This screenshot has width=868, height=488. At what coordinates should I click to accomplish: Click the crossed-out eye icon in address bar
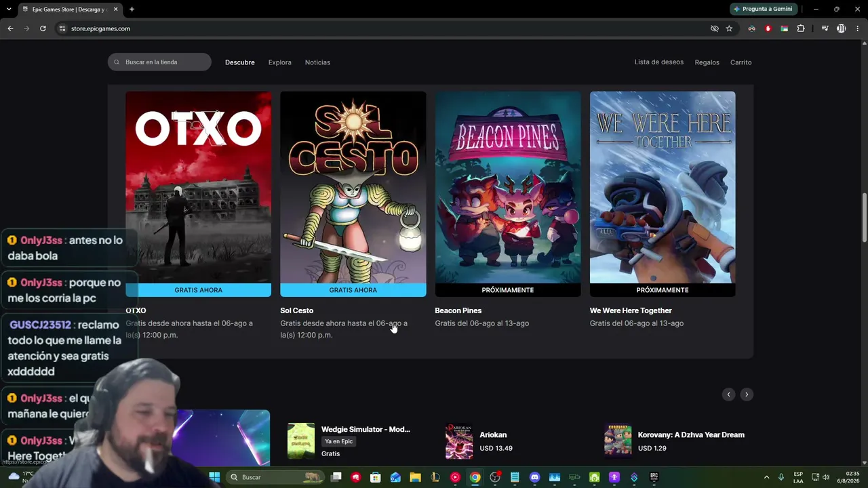pos(714,28)
